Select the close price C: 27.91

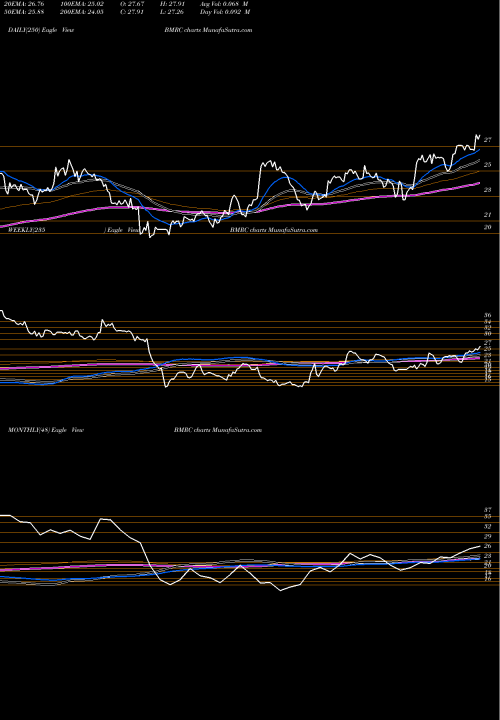tap(134, 12)
